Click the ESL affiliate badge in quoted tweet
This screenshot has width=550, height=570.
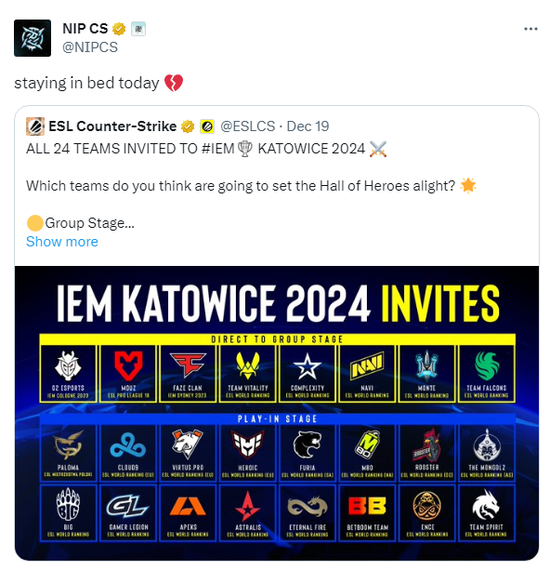(x=207, y=127)
